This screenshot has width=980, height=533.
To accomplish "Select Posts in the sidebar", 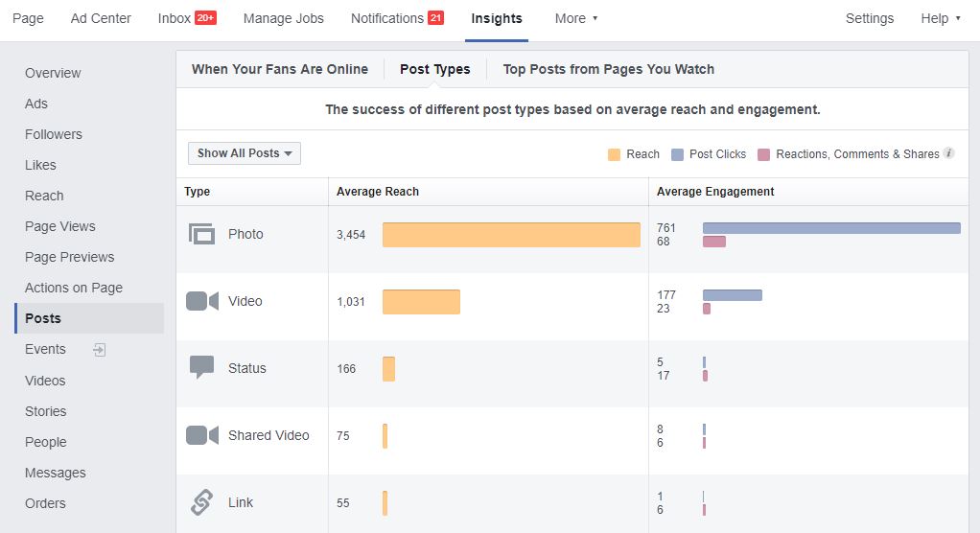I will tap(89, 318).
